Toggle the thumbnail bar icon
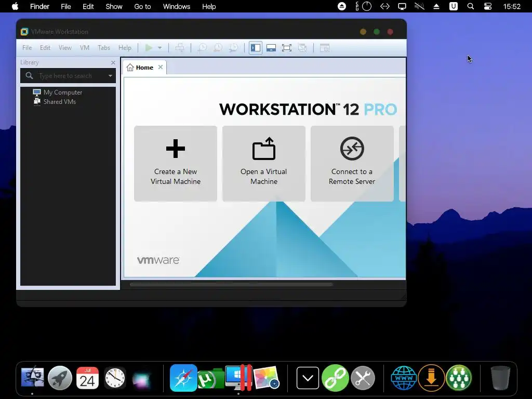The image size is (532, 399). click(271, 48)
